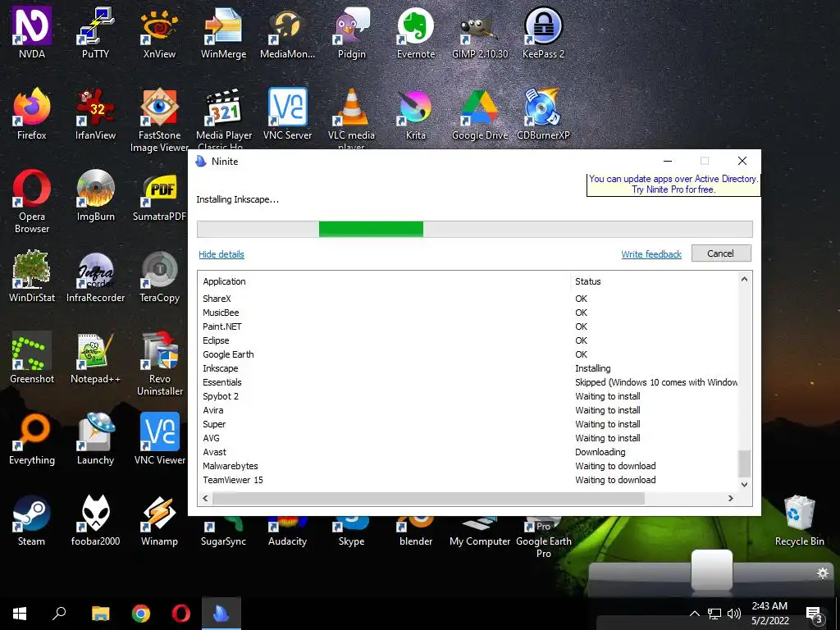The image size is (840, 630).
Task: Click the horizontal scroll left arrow
Action: [x=205, y=498]
